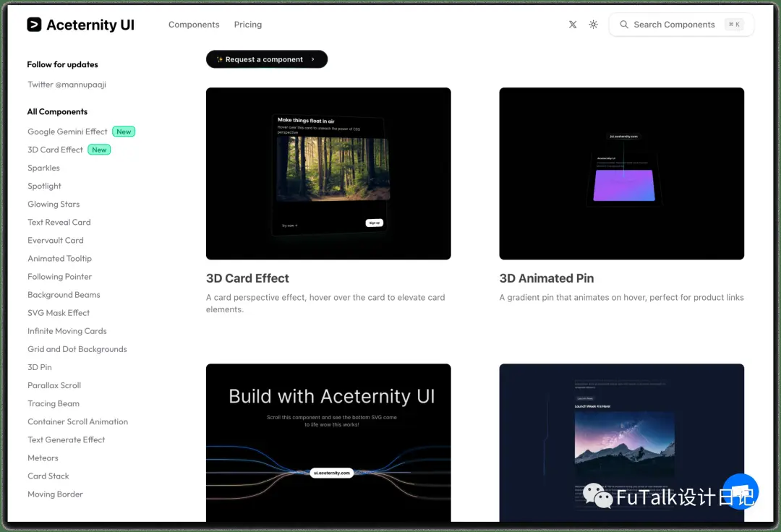Click the Aceternity UI logo icon
The width and height of the screenshot is (781, 532).
click(x=34, y=25)
